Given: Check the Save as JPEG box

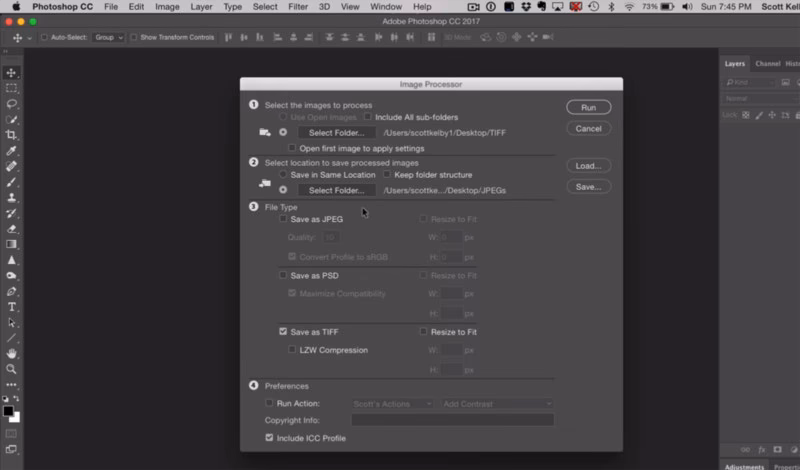Looking at the screenshot, I should point(283,219).
